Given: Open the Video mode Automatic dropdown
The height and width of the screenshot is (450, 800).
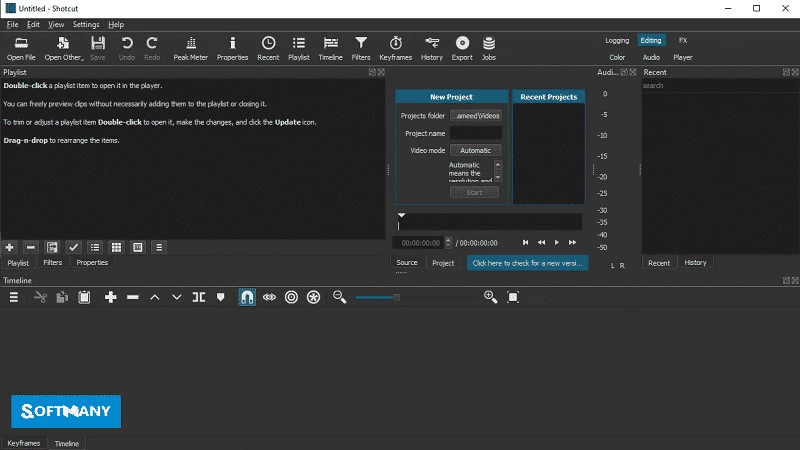Looking at the screenshot, I should click(475, 150).
